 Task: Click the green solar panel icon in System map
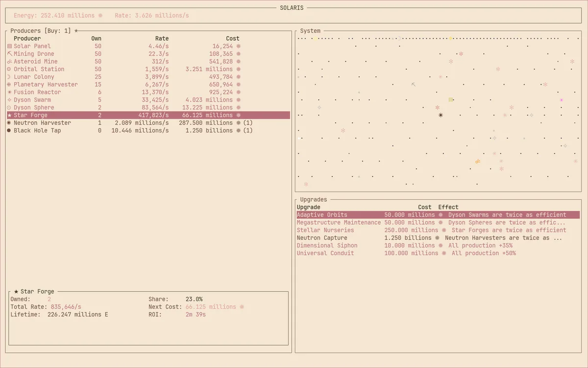point(451,100)
